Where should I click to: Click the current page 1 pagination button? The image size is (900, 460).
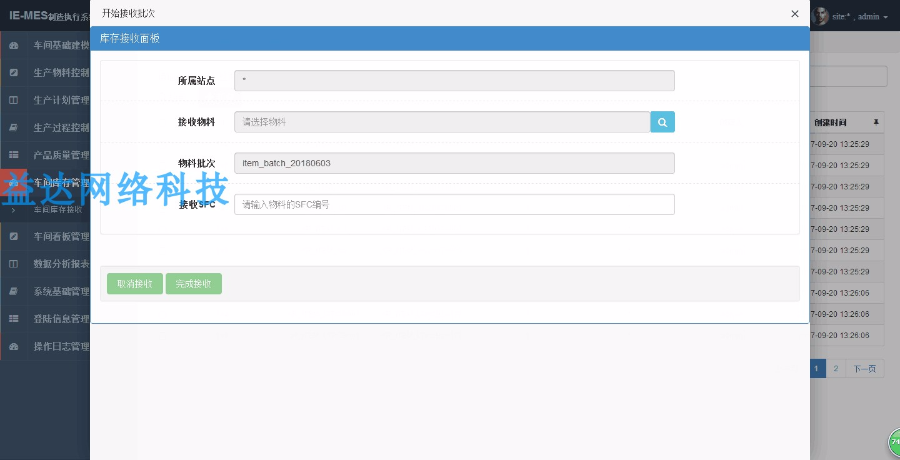[x=817, y=369]
